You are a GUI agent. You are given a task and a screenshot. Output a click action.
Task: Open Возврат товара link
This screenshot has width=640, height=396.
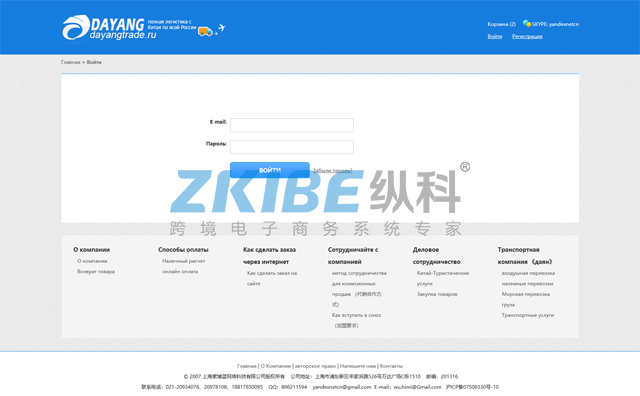(x=96, y=271)
